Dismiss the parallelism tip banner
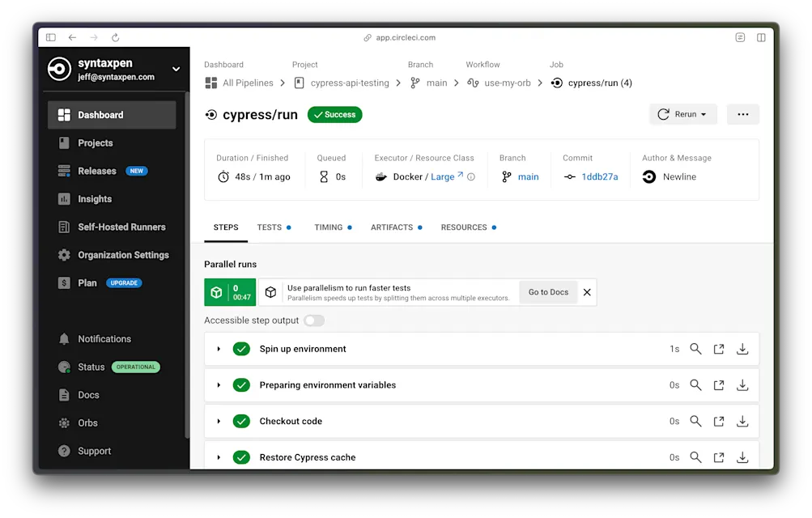812x518 pixels. pyautogui.click(x=587, y=292)
